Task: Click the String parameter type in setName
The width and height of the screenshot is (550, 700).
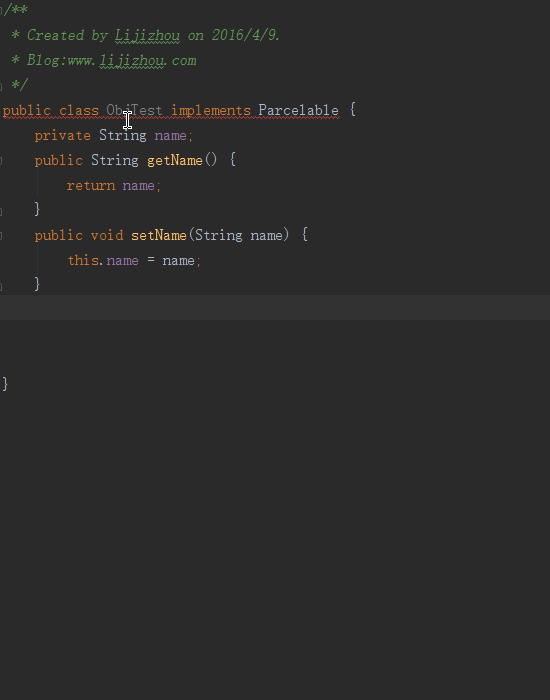Action: [219, 235]
